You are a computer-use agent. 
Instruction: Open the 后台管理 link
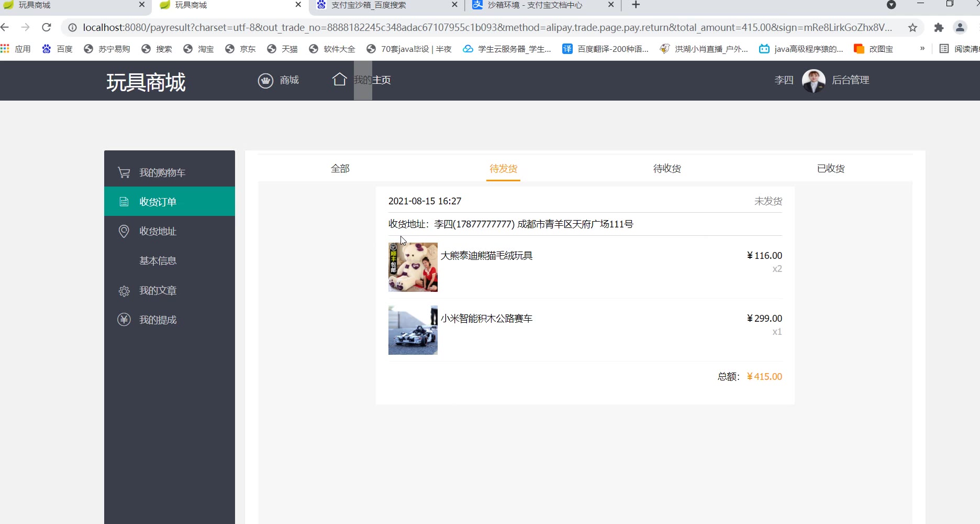pos(850,80)
